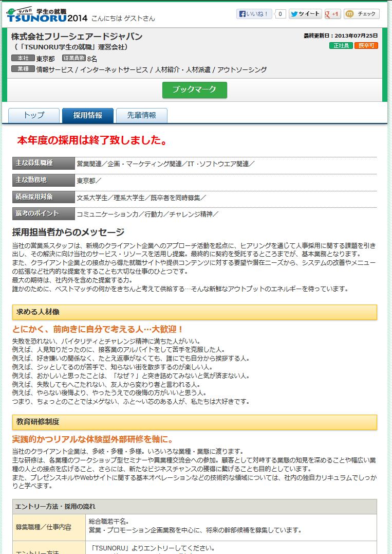Click the 積極採用対象 row header

pos(44,197)
